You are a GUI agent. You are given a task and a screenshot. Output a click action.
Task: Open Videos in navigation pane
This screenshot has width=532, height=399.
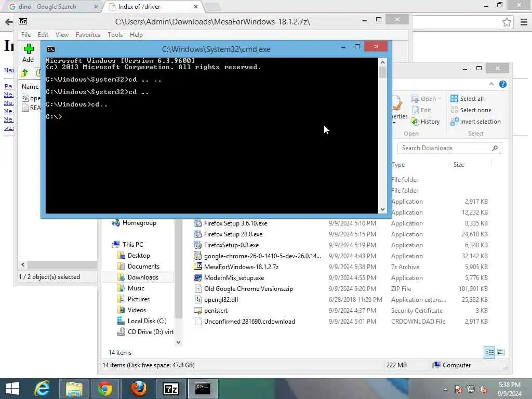131,310
